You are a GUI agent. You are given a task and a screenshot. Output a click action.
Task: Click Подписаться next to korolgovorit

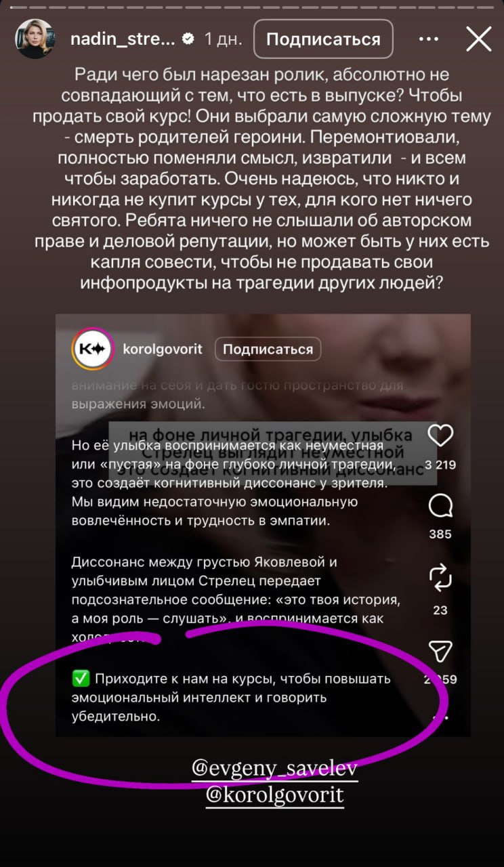point(268,350)
